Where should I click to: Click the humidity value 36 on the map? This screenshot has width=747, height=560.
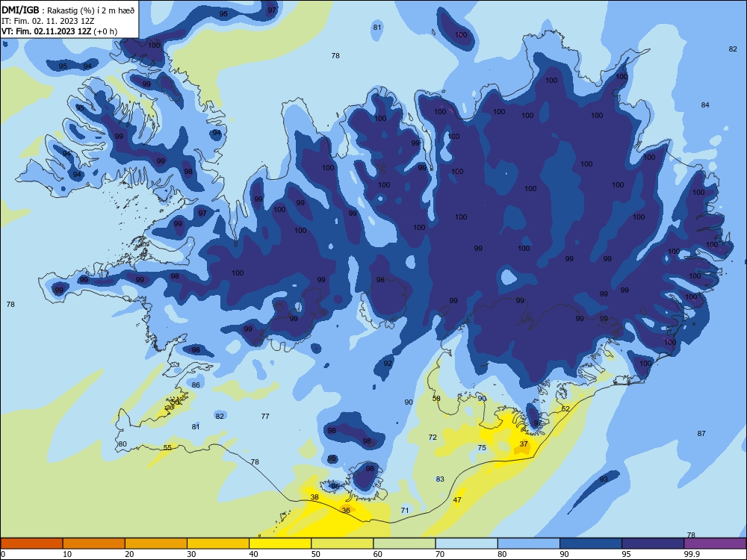tap(346, 511)
